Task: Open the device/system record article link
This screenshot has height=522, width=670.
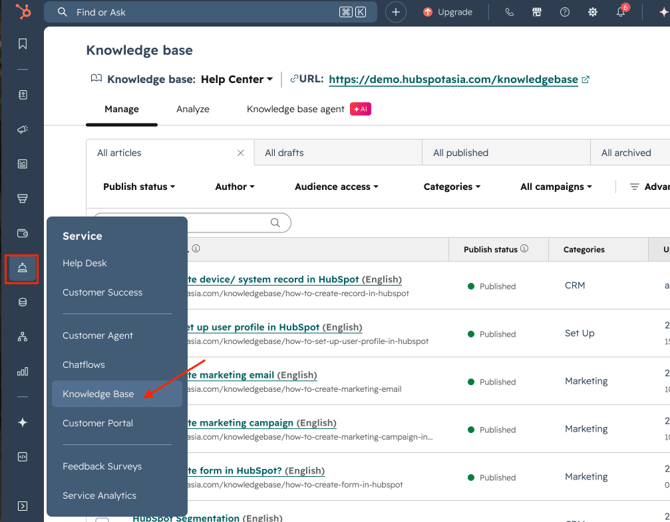Action: [295, 279]
